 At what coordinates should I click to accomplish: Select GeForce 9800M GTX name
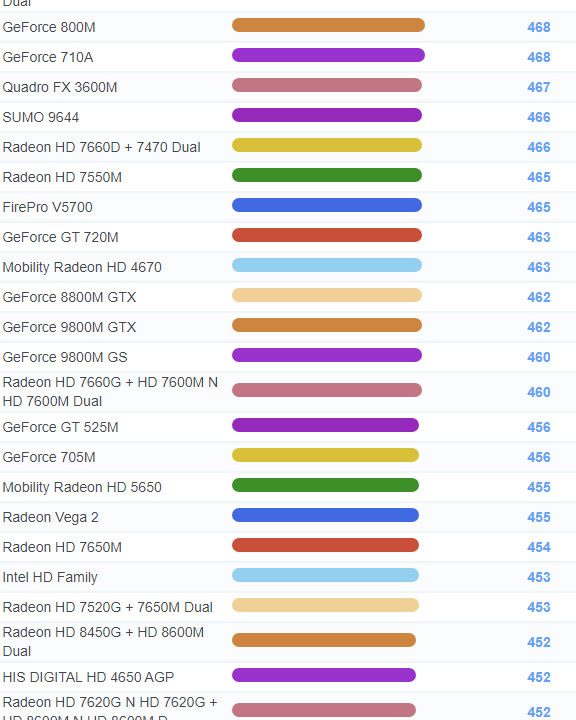69,327
